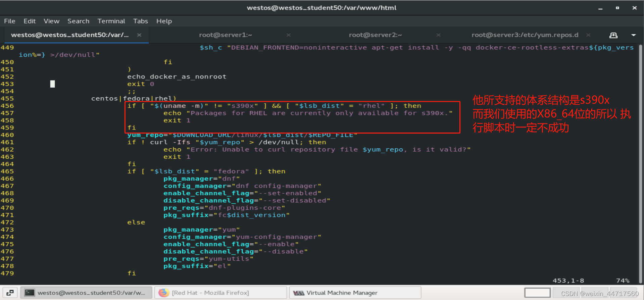Click the 'Packages for RHEL' echo string
Image resolution: width=644 pixels, height=300 pixels.
(319, 113)
